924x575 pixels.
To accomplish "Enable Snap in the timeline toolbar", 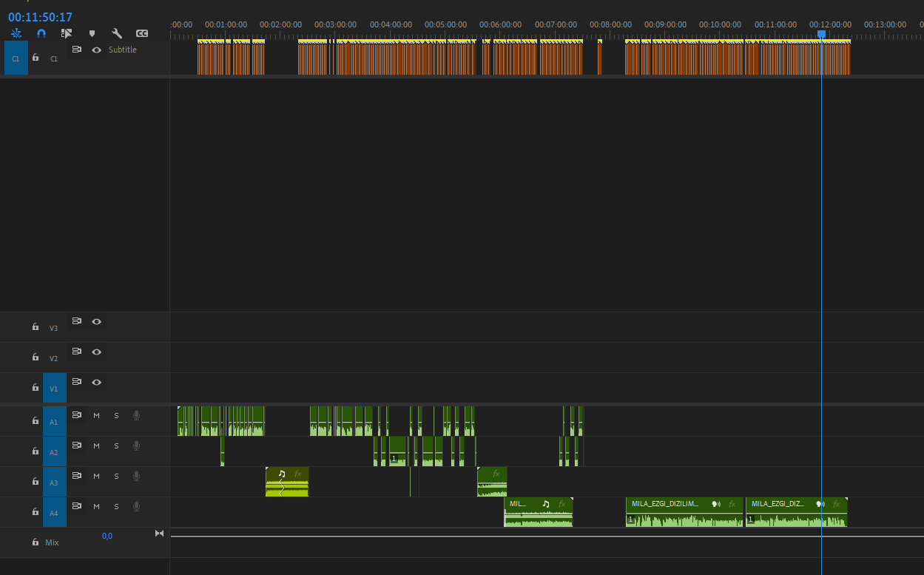I will click(x=41, y=33).
